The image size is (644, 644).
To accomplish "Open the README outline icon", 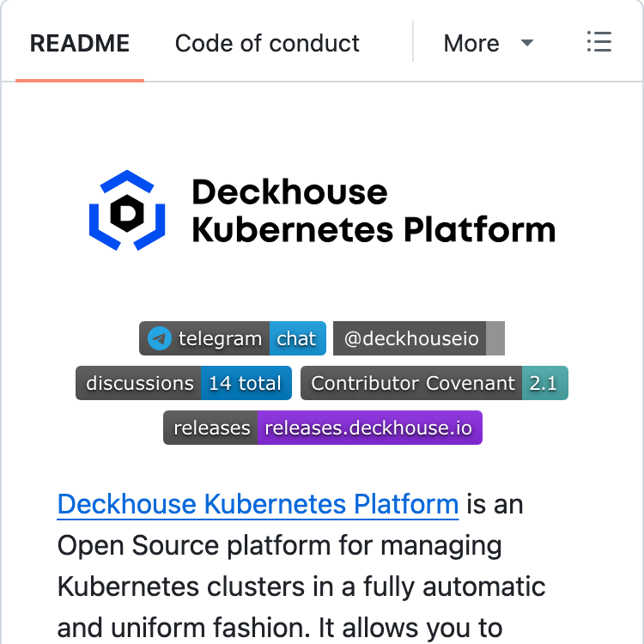I will click(598, 42).
